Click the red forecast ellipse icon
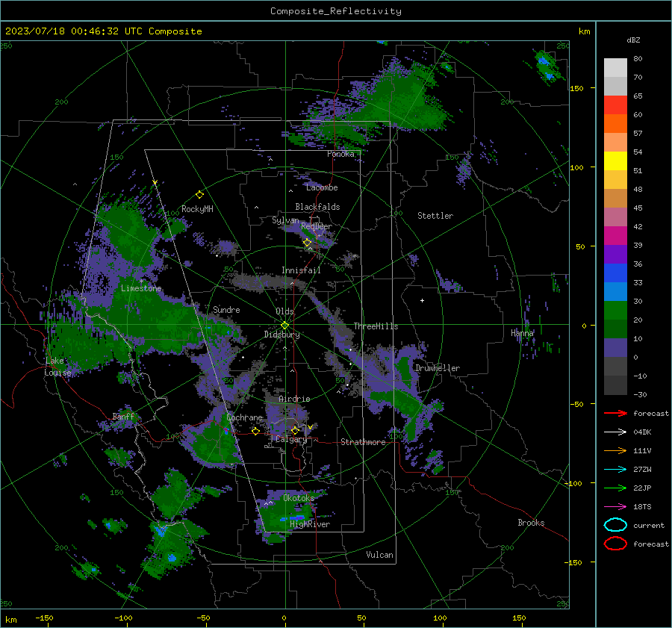The height and width of the screenshot is (628, 672). 615,544
